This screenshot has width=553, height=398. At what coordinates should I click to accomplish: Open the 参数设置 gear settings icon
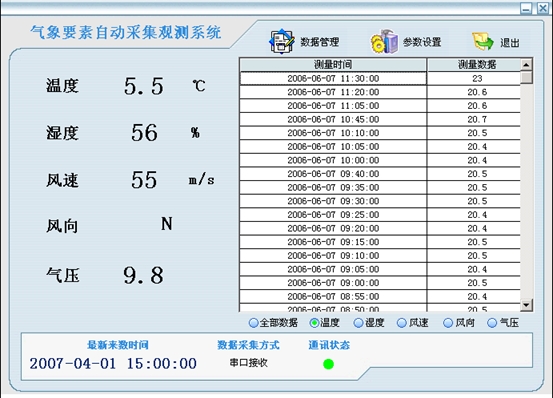384,42
